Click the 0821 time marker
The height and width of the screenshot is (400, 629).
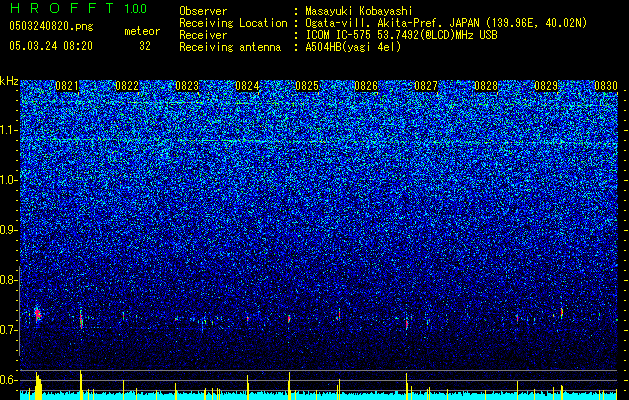tap(67, 86)
